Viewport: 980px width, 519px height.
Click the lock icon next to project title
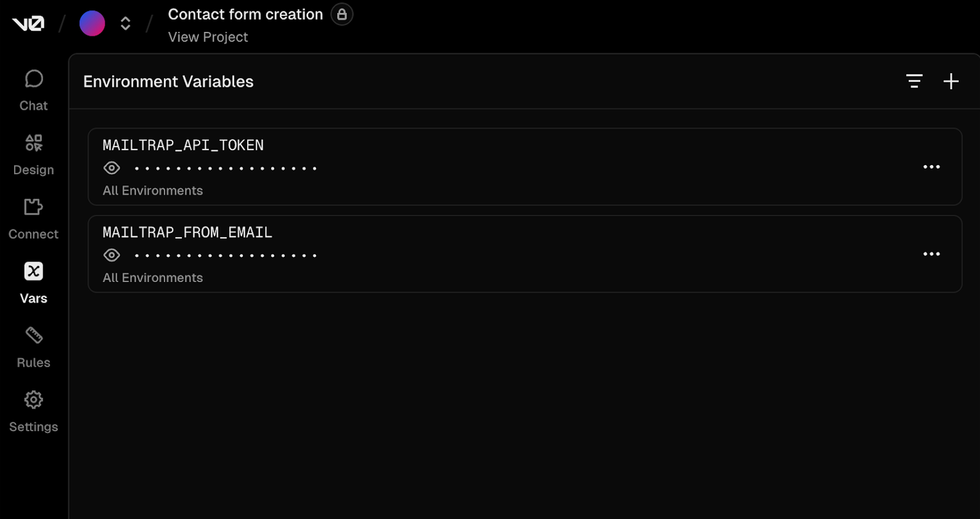click(x=342, y=13)
